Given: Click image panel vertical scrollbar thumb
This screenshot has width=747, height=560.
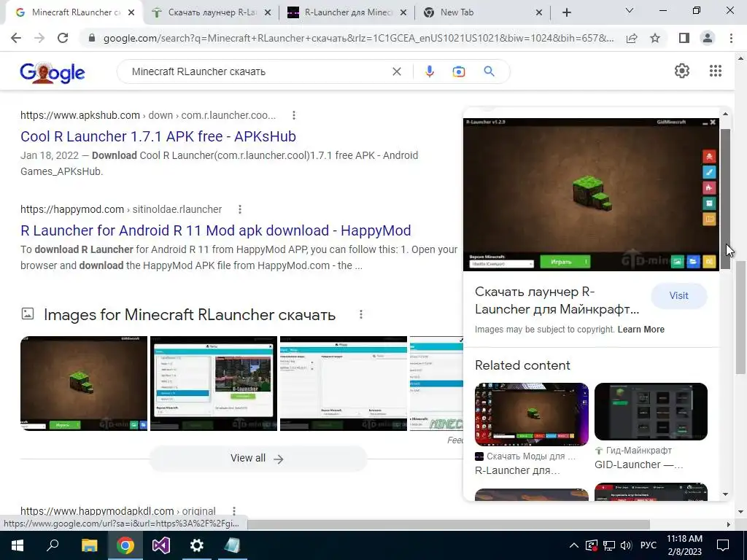Looking at the screenshot, I should click(725, 199).
